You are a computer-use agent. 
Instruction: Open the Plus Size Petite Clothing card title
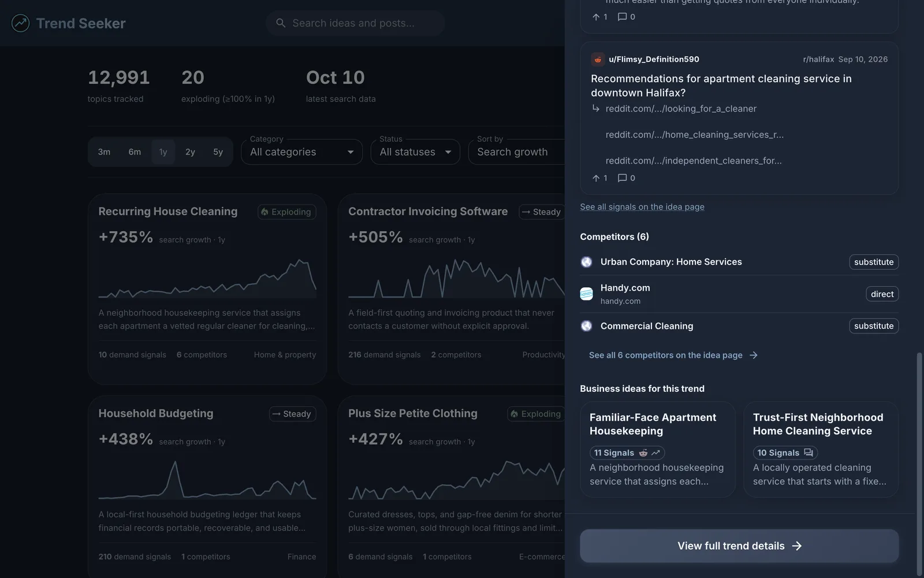[x=412, y=413]
